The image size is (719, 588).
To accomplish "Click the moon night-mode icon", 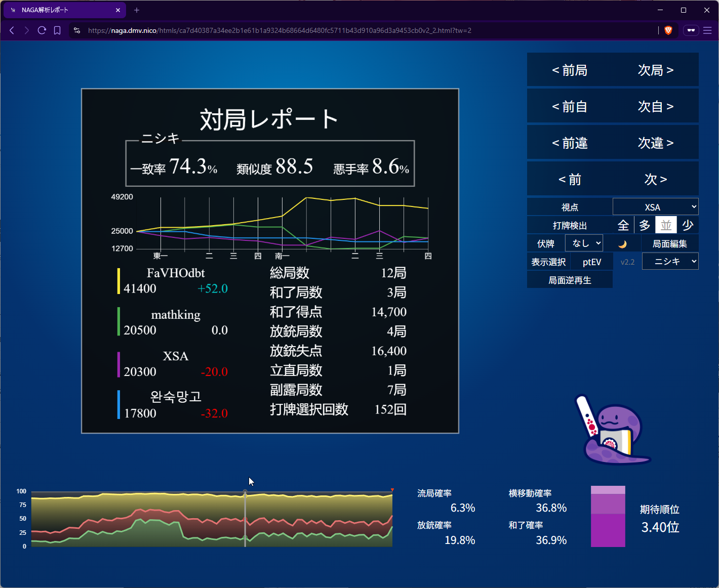I will pyautogui.click(x=622, y=244).
